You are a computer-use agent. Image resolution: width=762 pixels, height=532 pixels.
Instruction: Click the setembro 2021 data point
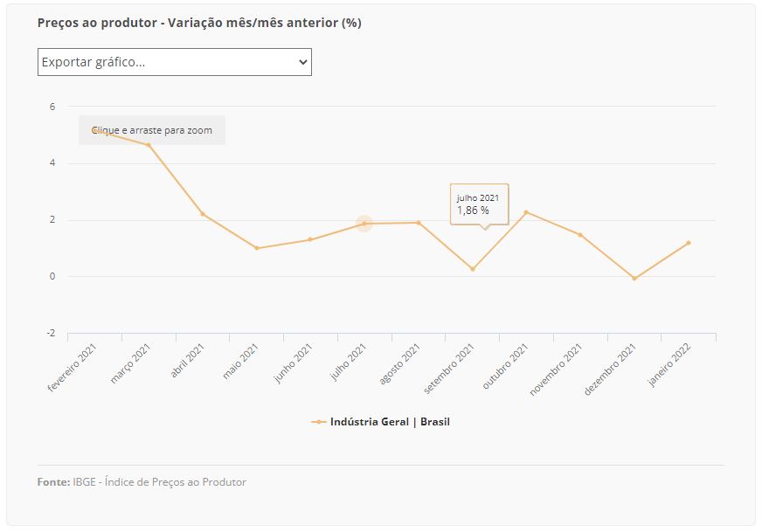click(x=473, y=269)
